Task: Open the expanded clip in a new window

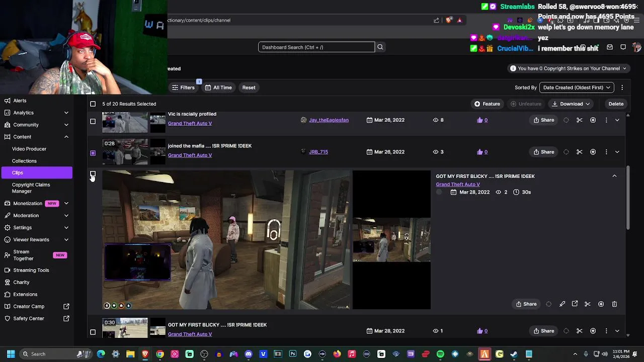Action: pos(575,304)
